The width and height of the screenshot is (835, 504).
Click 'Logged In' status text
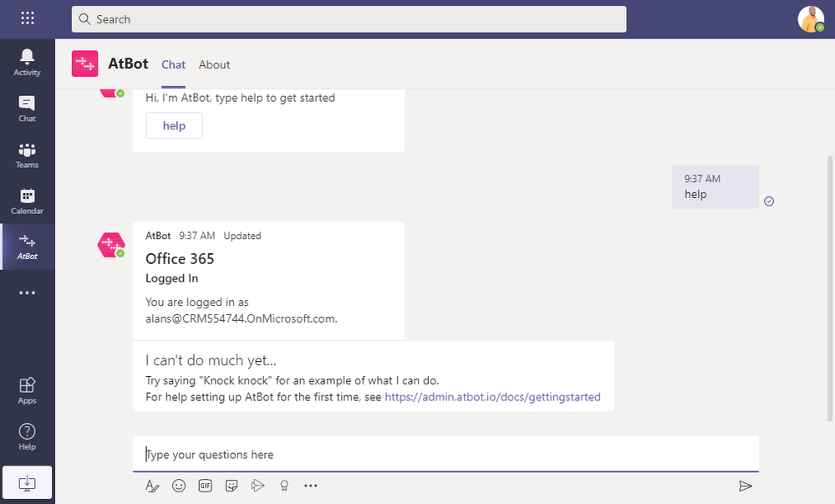pyautogui.click(x=172, y=278)
